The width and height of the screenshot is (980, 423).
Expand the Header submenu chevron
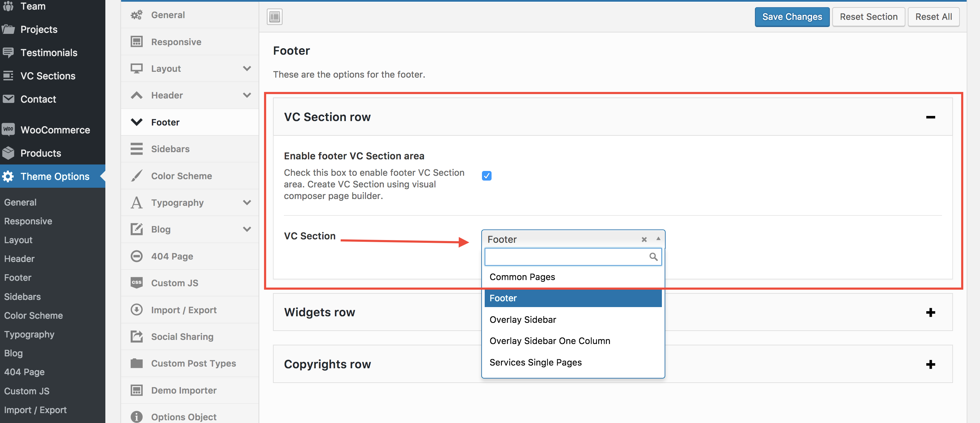247,95
